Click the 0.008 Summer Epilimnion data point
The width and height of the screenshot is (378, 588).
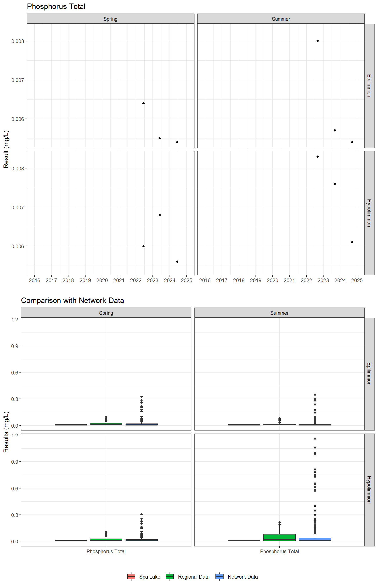(x=318, y=41)
